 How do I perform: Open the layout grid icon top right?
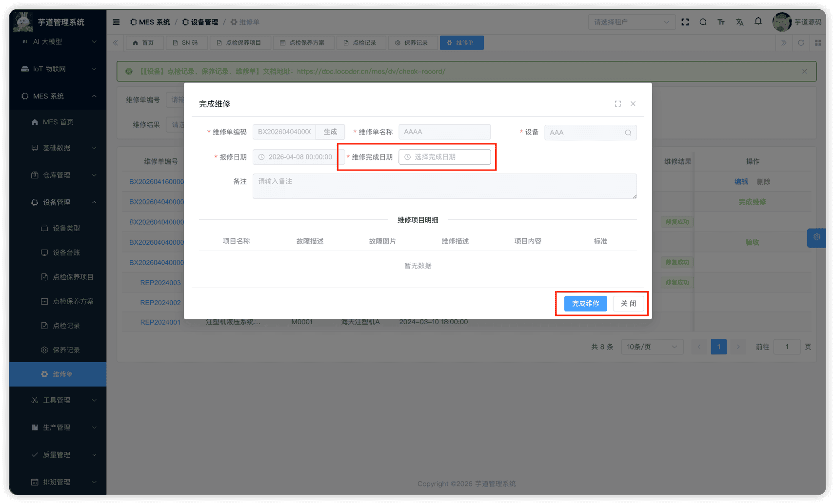tap(818, 42)
